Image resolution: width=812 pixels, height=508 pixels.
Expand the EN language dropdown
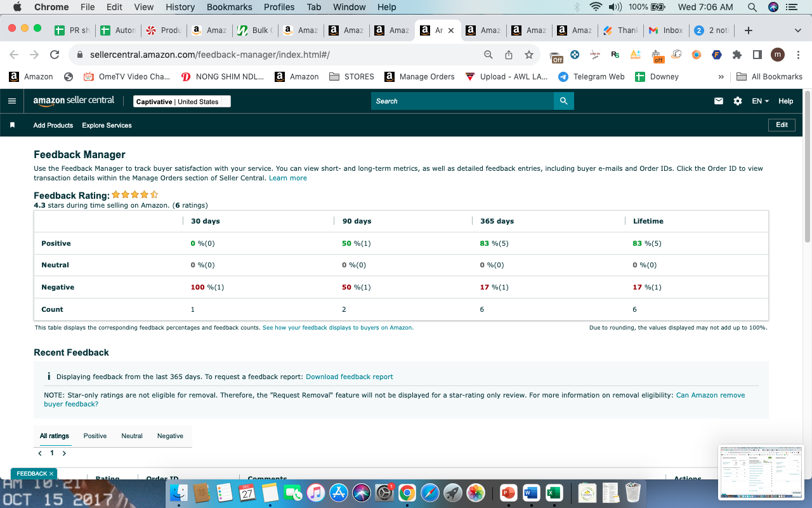point(760,101)
